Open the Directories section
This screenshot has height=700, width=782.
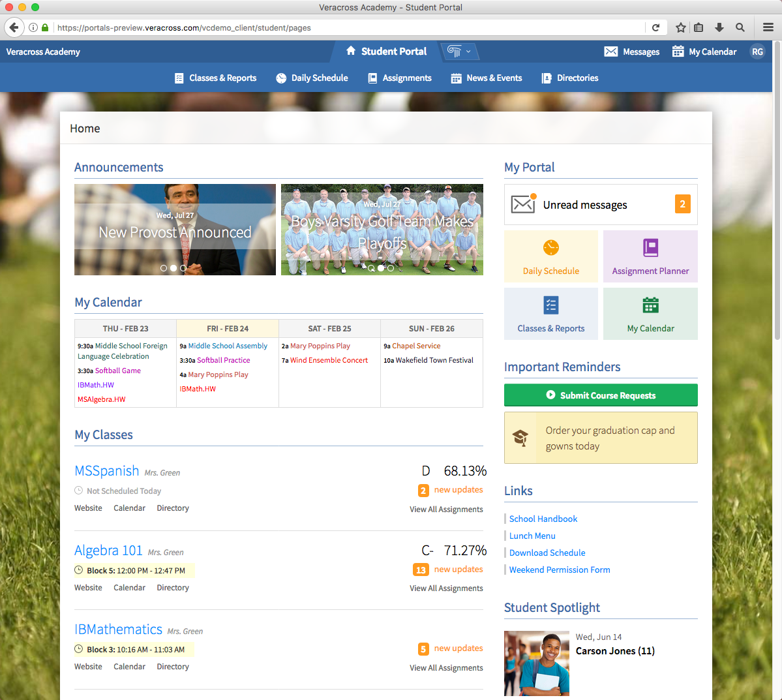click(x=569, y=78)
